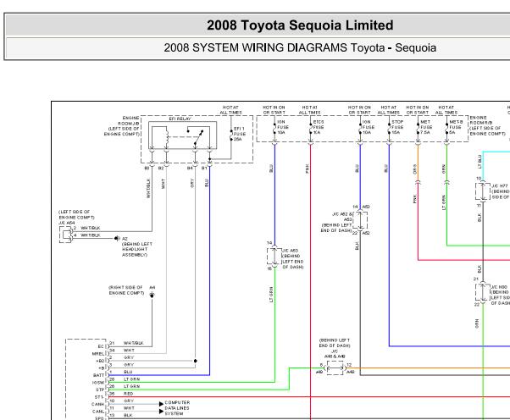
Task: Click the "RED" wire label at pin 35
Action: coord(129,394)
